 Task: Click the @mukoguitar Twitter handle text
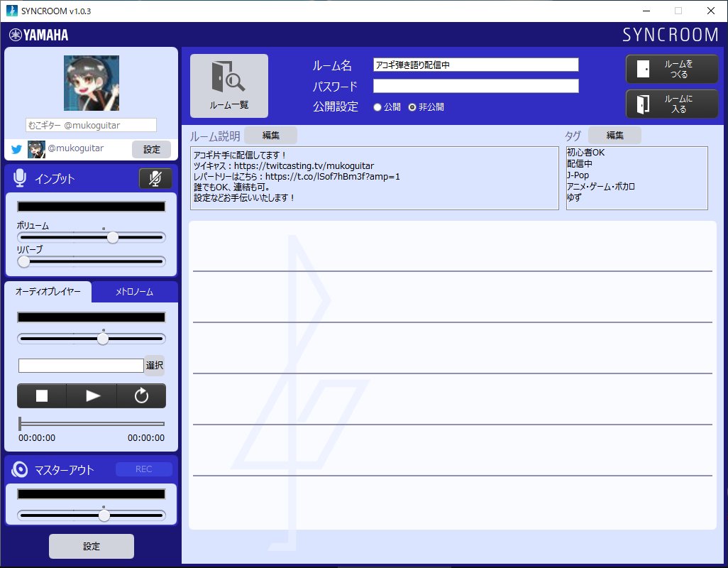(76, 148)
